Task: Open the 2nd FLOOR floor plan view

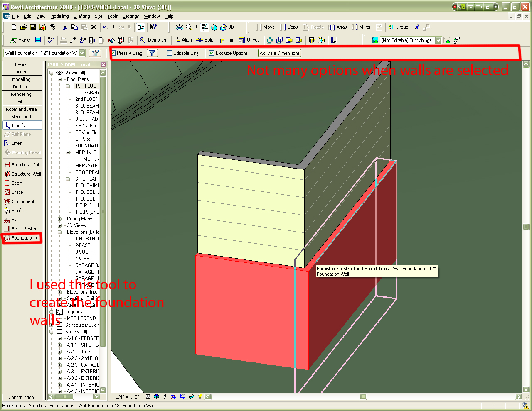Action: [x=86, y=99]
